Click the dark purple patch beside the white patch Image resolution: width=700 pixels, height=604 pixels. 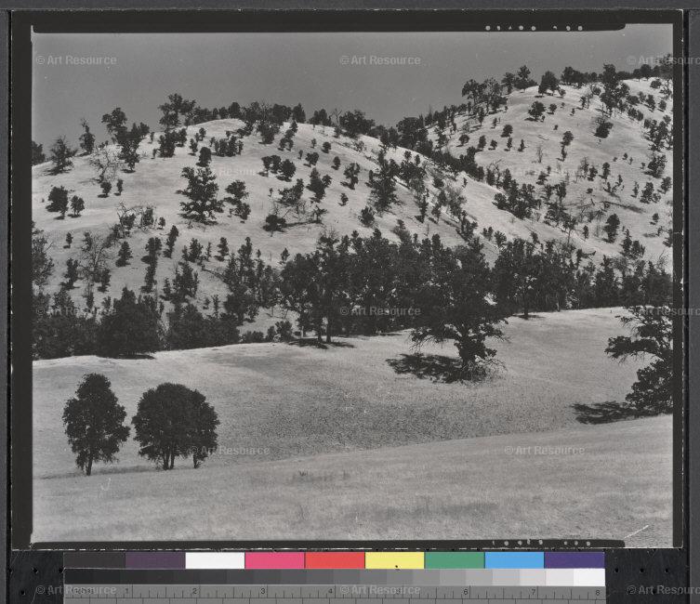(155, 560)
